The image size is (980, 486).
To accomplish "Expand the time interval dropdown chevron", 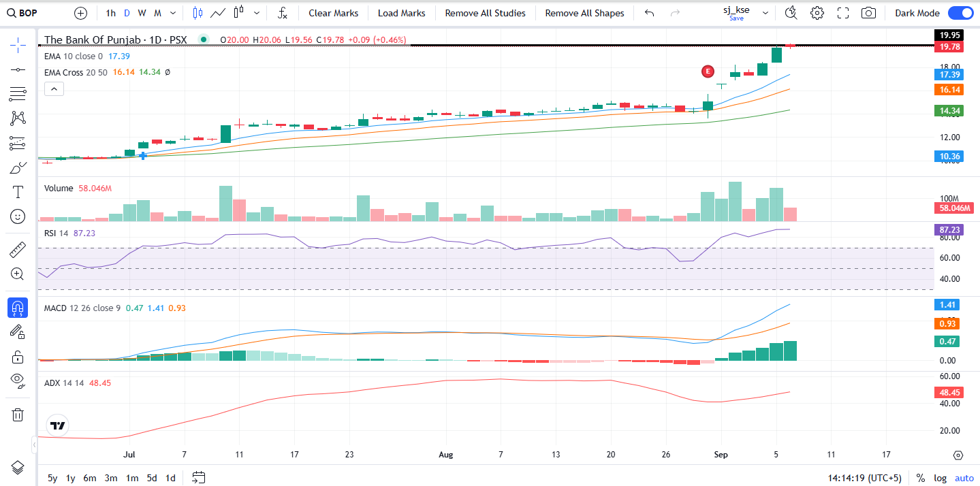I will coord(173,13).
